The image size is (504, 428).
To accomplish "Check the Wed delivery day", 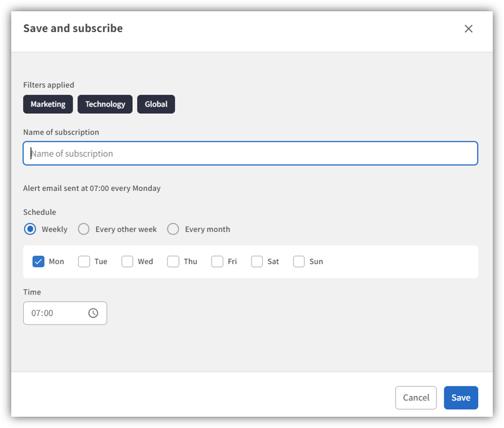I will (127, 261).
